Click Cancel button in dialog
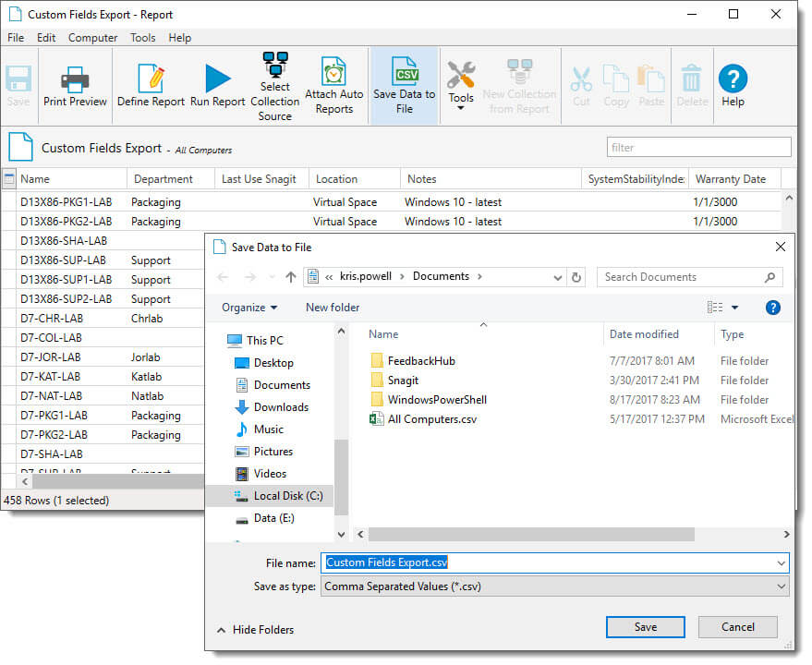Viewport: 812px width, 665px height. [x=737, y=627]
